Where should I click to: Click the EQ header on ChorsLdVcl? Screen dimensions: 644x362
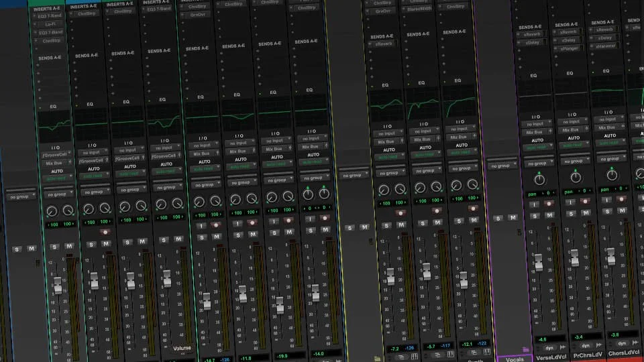(x=606, y=71)
